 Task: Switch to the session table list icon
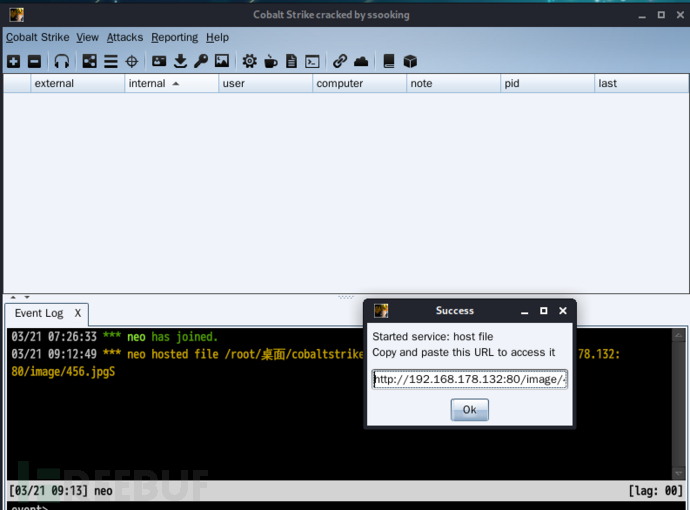[110, 61]
